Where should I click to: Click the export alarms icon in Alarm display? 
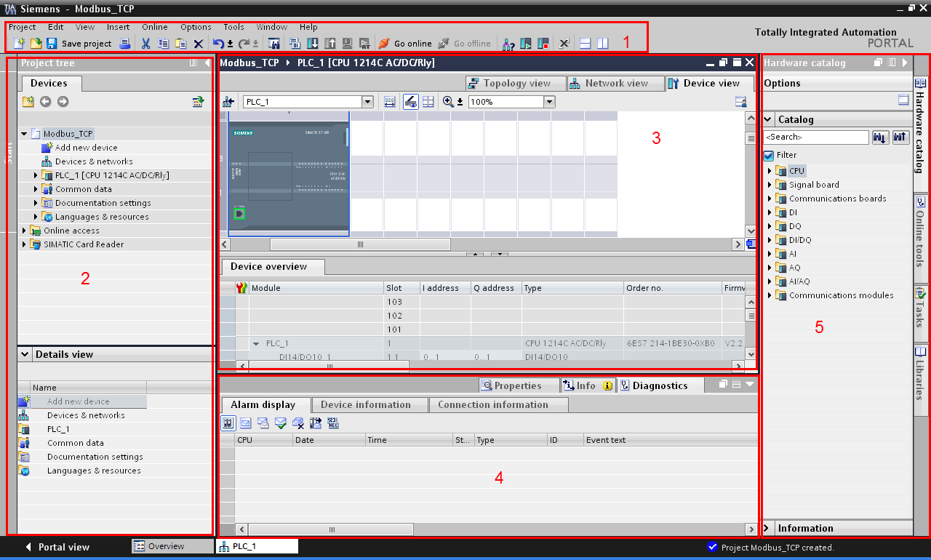pyautogui.click(x=316, y=423)
